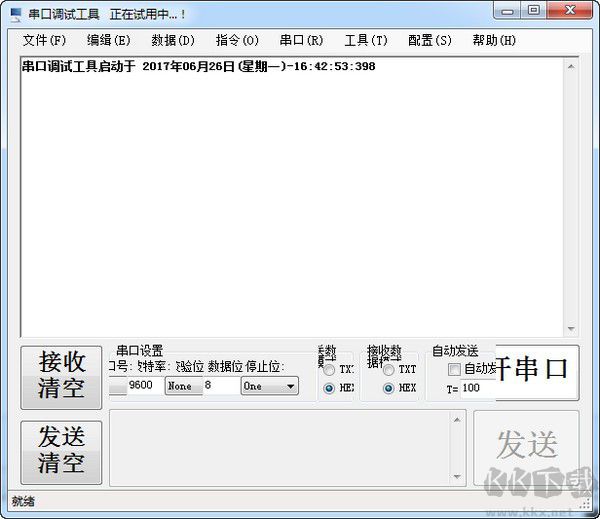
Task: Click receive area scroll up arrow
Action: click(571, 67)
